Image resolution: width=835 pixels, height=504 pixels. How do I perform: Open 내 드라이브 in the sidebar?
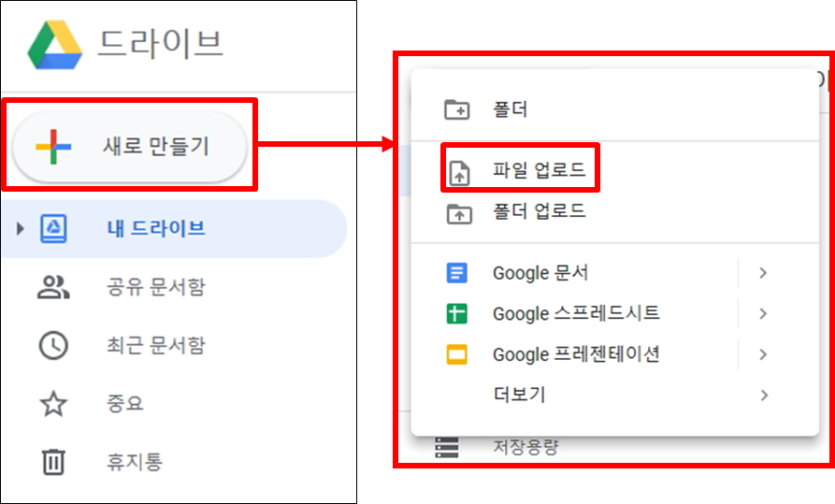[x=174, y=228]
